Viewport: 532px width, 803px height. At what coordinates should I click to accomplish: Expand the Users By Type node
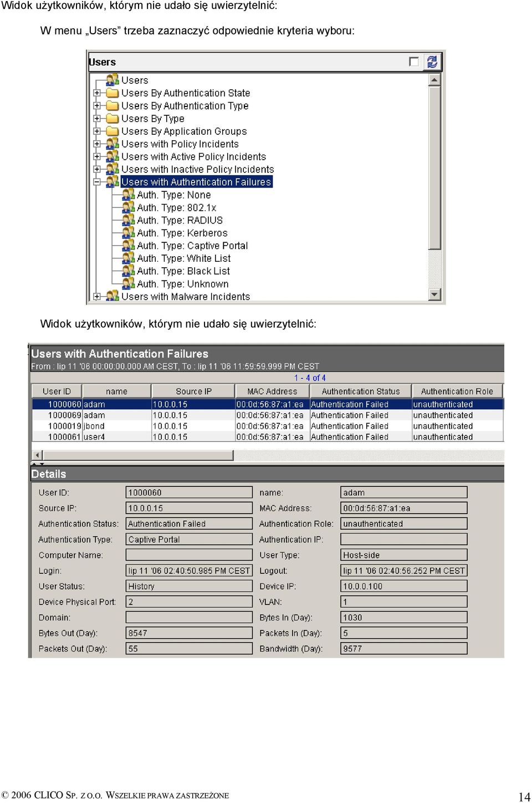click(x=97, y=119)
